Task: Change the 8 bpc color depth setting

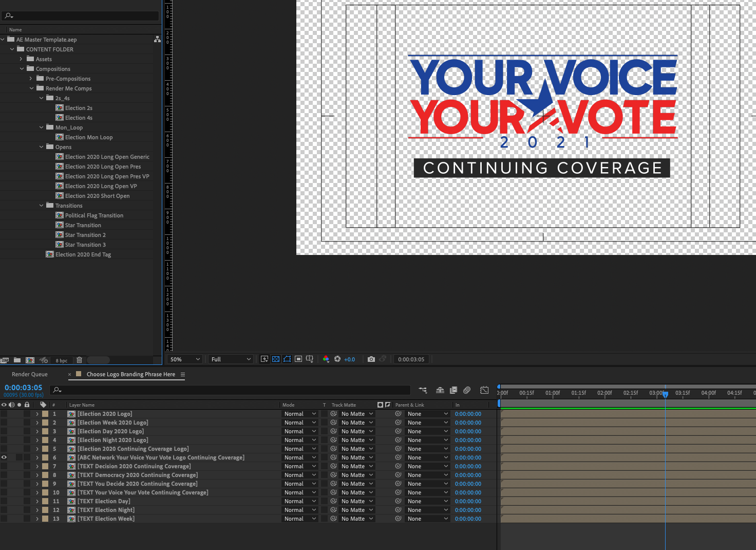Action: point(61,360)
